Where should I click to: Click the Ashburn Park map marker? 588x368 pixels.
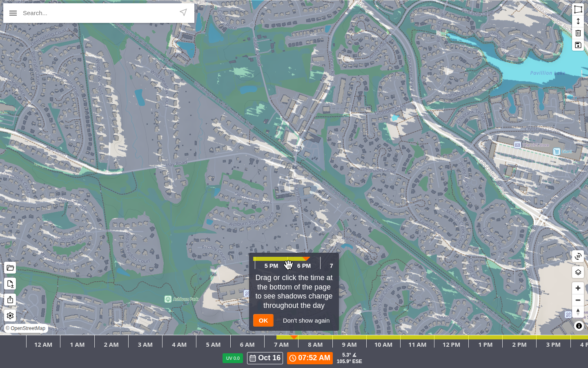pos(168,299)
